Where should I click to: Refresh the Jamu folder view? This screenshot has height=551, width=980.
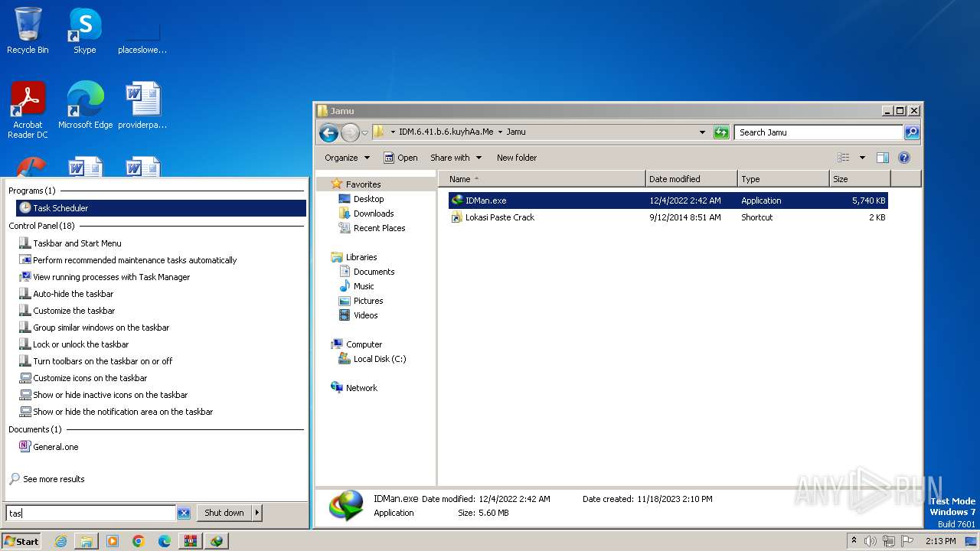[721, 132]
